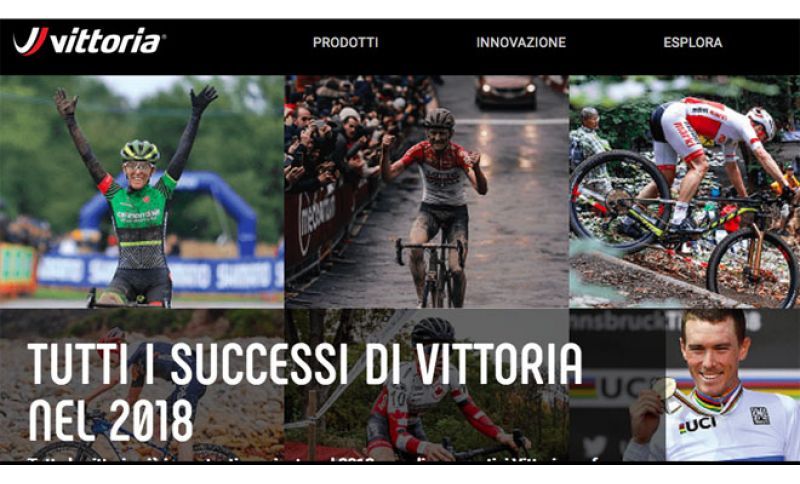The image size is (800, 484).
Task: Click the headline Tutti i successi di Vittoria
Action: click(x=305, y=365)
